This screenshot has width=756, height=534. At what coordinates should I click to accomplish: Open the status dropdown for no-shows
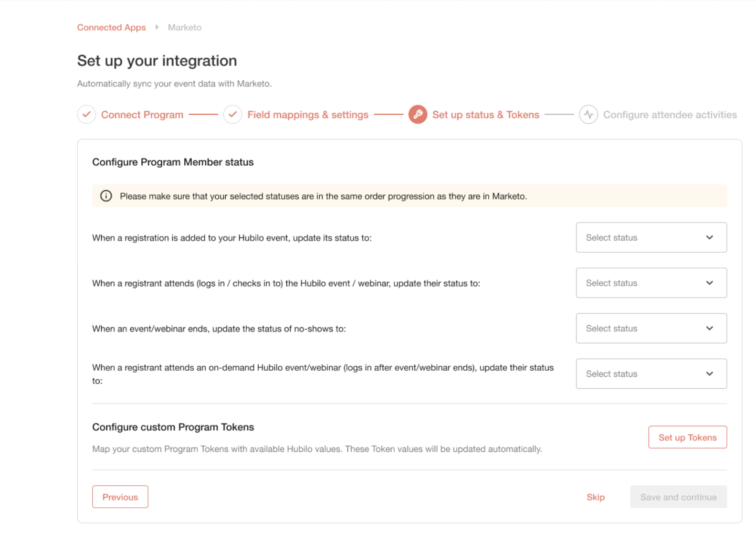click(x=651, y=328)
